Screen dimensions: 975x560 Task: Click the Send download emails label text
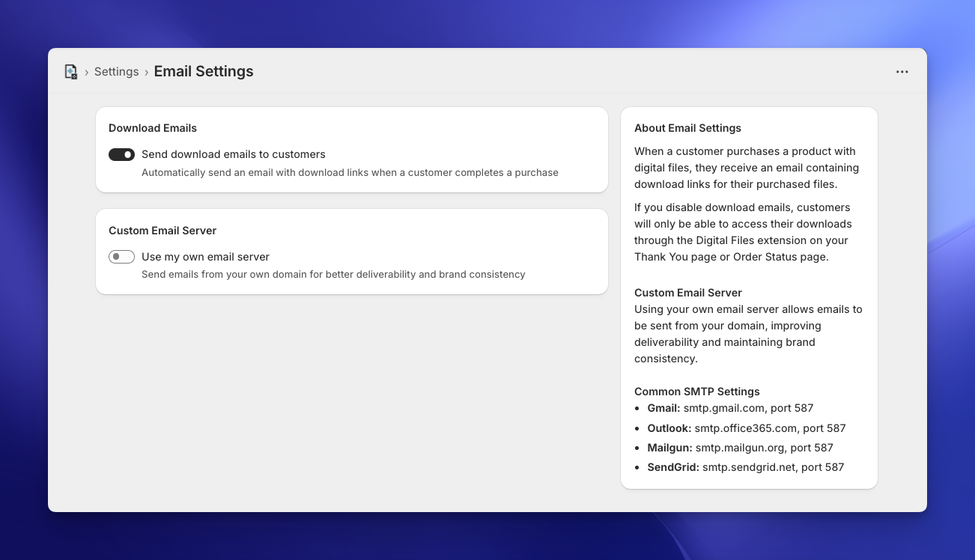point(233,154)
